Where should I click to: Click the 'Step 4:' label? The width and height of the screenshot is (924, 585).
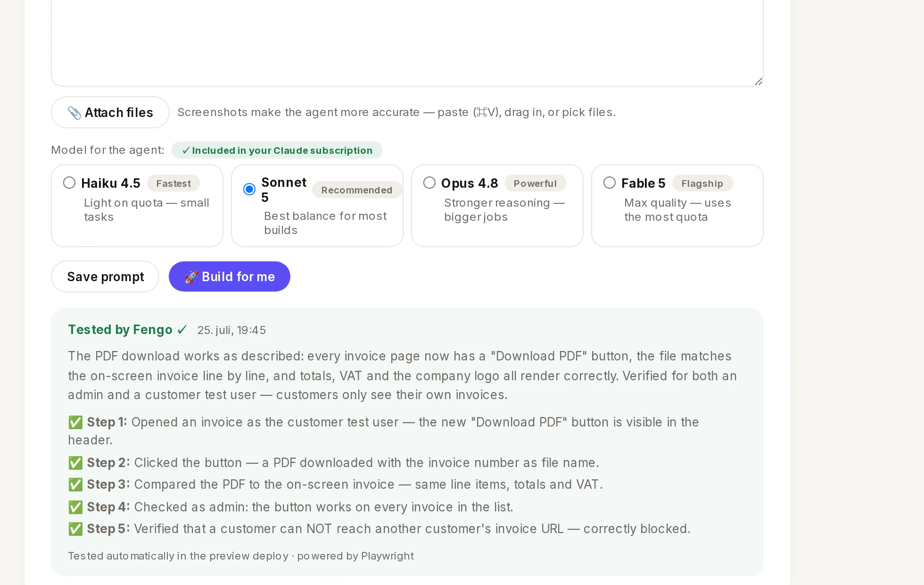click(x=108, y=507)
